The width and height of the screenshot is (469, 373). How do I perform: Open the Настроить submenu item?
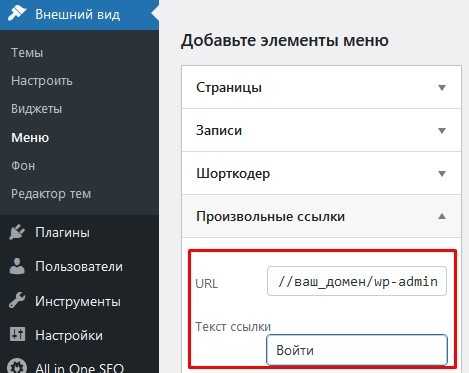42,81
